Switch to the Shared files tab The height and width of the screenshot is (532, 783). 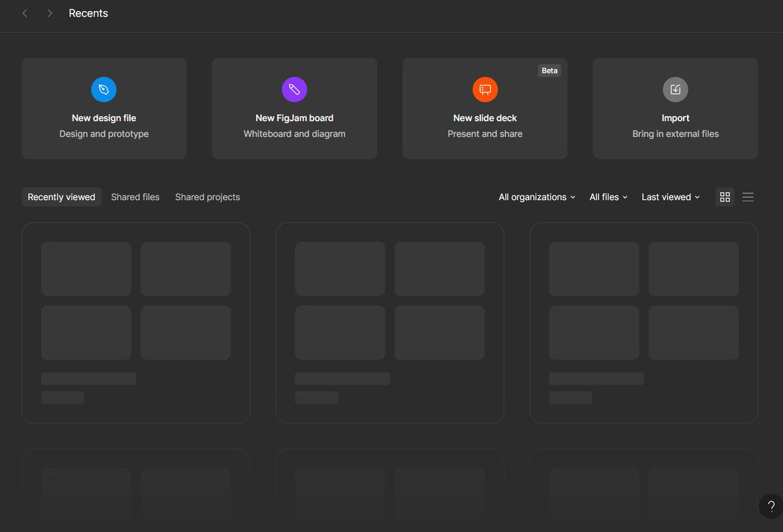(135, 197)
